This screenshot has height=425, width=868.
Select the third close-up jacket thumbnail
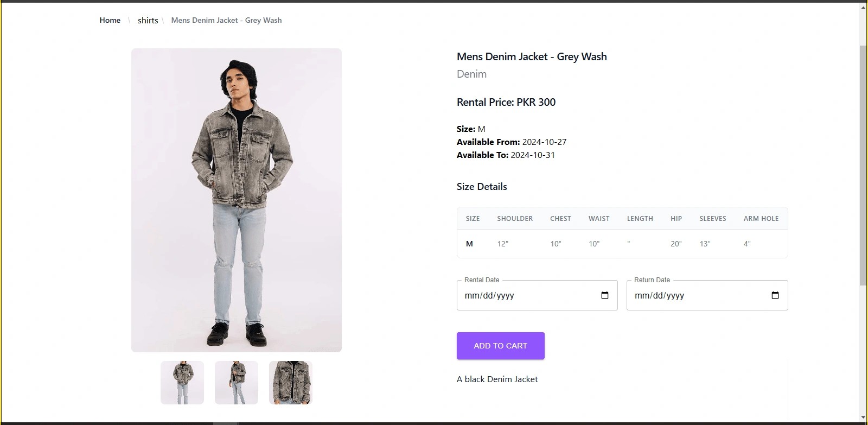(291, 383)
